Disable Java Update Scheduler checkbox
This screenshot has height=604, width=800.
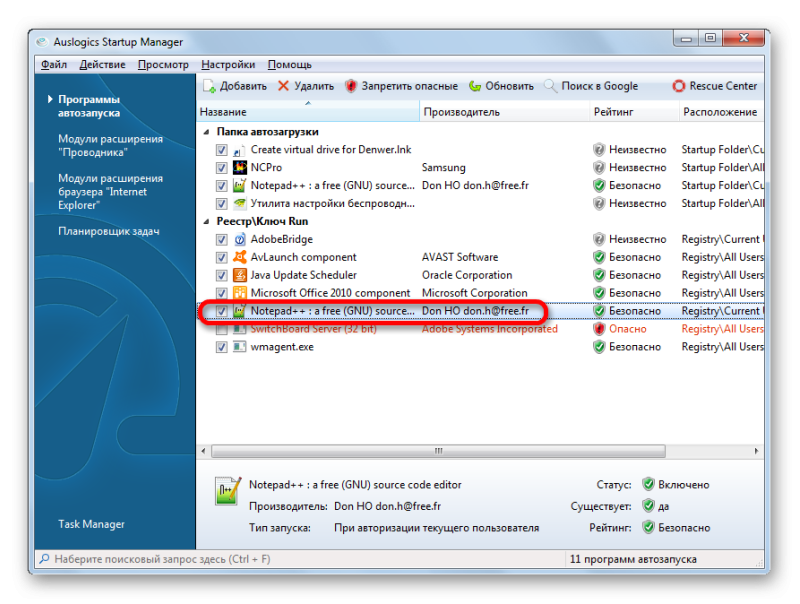(x=221, y=275)
